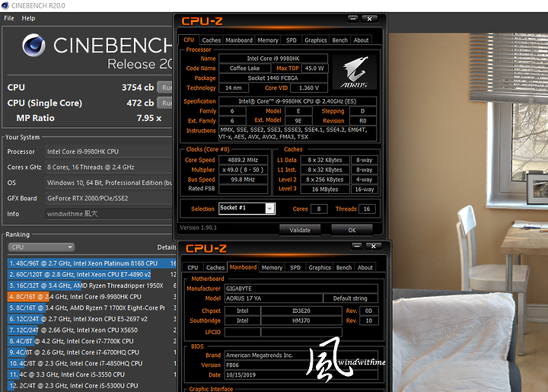548x392 pixels.
Task: Click the Info field with windwithme text
Action: pyautogui.click(x=109, y=213)
